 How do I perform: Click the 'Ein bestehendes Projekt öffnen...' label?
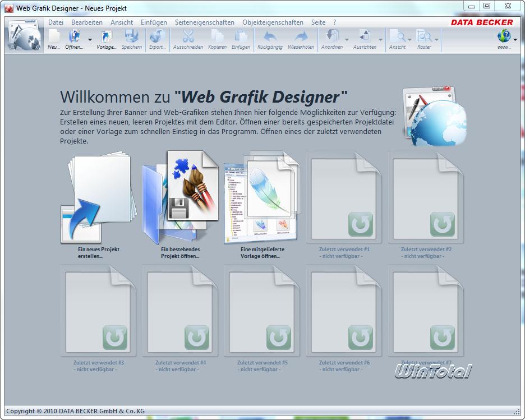pos(180,253)
